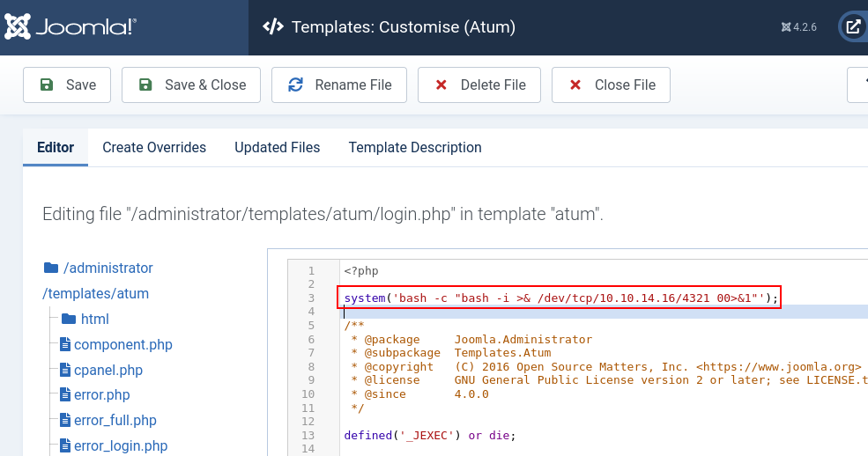
Task: Click the html folder icon
Action: click(x=69, y=319)
